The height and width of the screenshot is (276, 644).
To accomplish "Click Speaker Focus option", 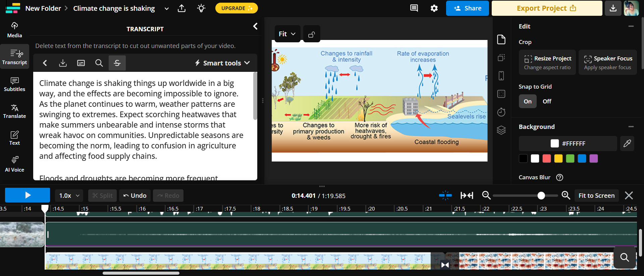I will 608,62.
